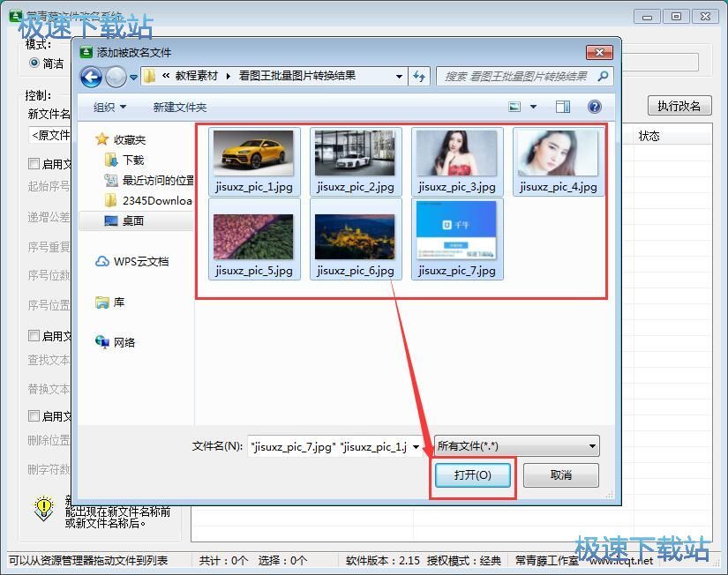The image size is (728, 575).
Task: Click 执行改名 button in main window
Action: 679,107
